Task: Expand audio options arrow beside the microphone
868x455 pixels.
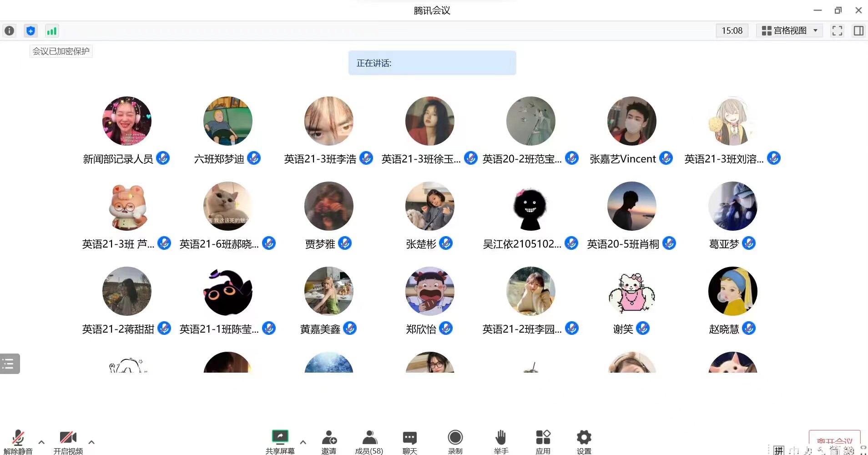Action: coord(41,442)
